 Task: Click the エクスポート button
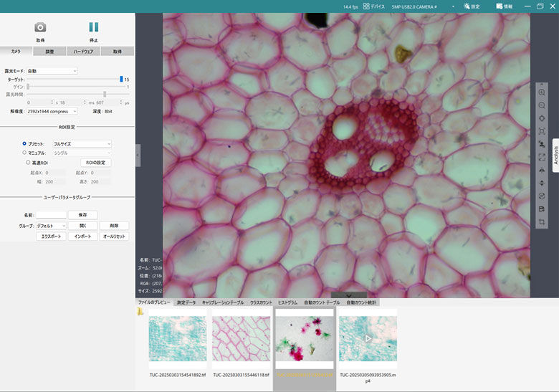tap(52, 236)
